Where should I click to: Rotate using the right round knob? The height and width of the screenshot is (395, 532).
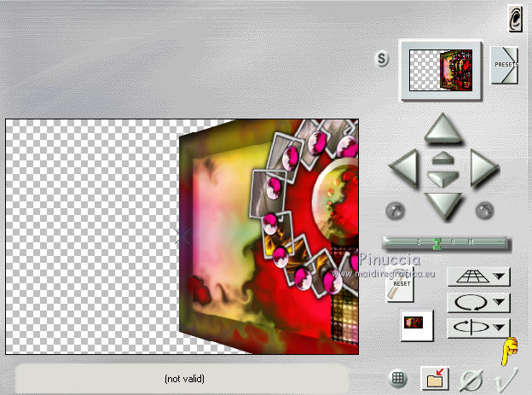[485, 211]
